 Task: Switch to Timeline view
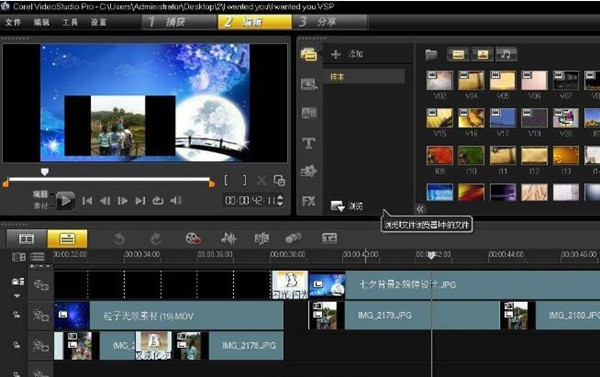[67, 239]
